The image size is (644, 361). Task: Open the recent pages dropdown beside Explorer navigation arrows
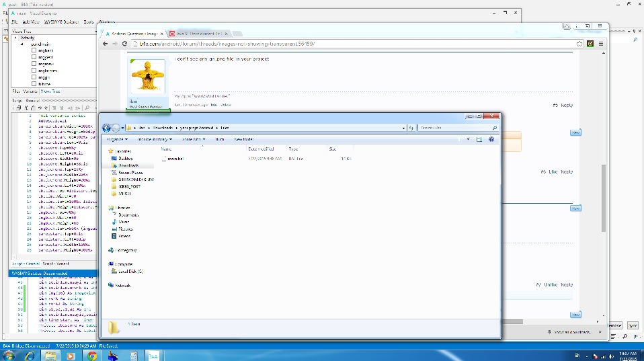[x=122, y=128]
